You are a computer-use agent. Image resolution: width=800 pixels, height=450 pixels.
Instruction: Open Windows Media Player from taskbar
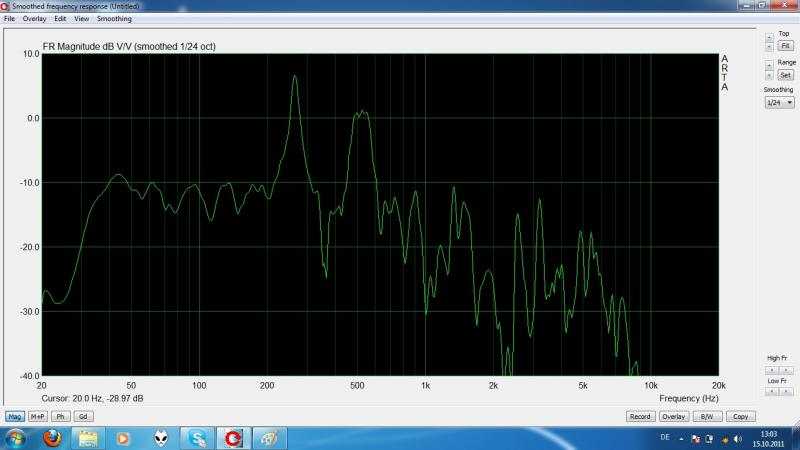(x=123, y=438)
